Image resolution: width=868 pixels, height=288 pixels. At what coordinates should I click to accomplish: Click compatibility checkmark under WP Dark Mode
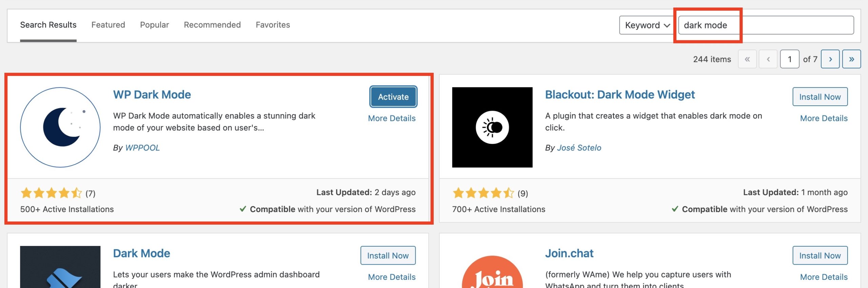tap(243, 209)
